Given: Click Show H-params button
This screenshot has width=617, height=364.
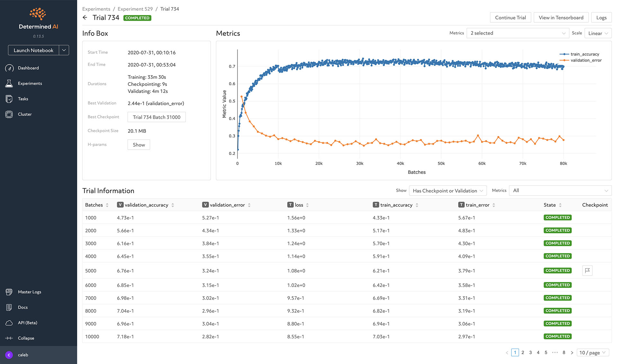Looking at the screenshot, I should (138, 145).
